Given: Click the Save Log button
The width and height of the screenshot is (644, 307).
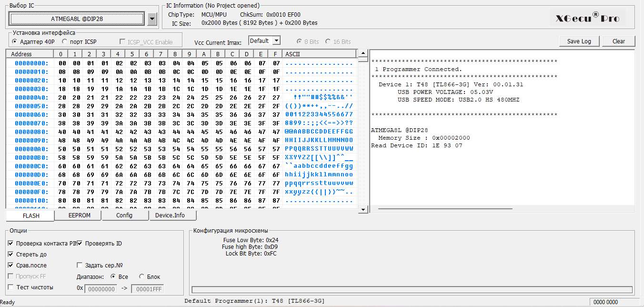Looking at the screenshot, I should coord(579,41).
